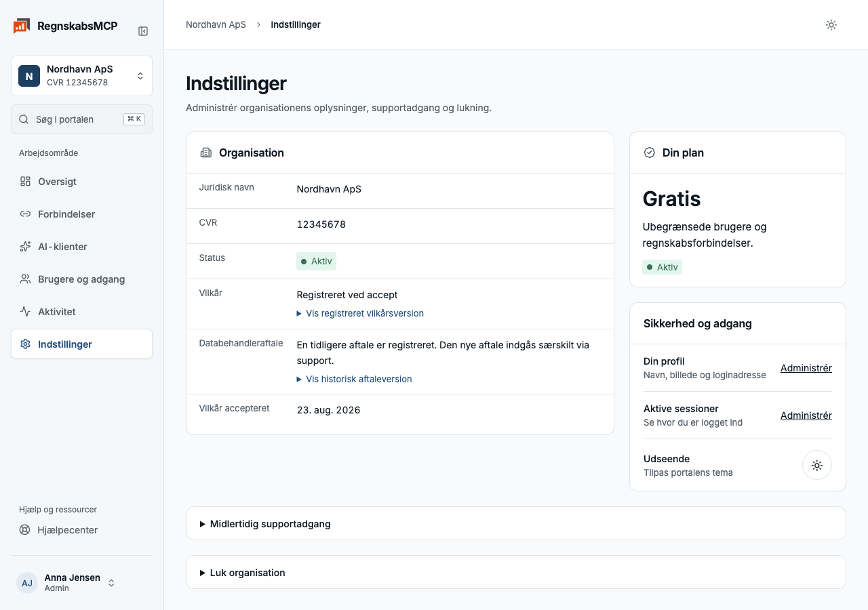868x610 pixels.
Task: Click the Gratis plan heading
Action: (x=671, y=199)
